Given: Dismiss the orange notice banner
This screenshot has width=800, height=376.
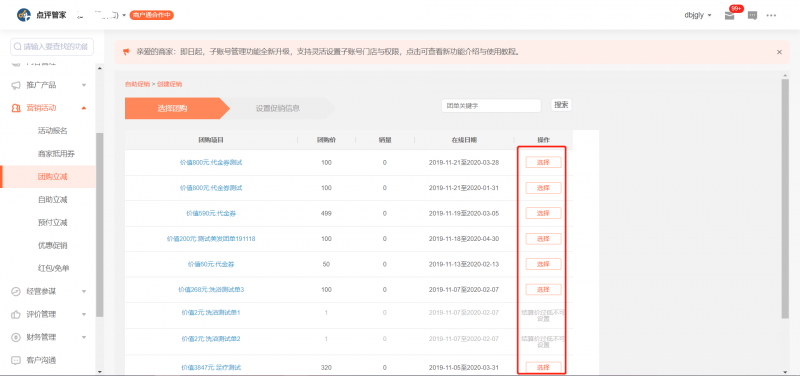Looking at the screenshot, I should click(x=779, y=52).
